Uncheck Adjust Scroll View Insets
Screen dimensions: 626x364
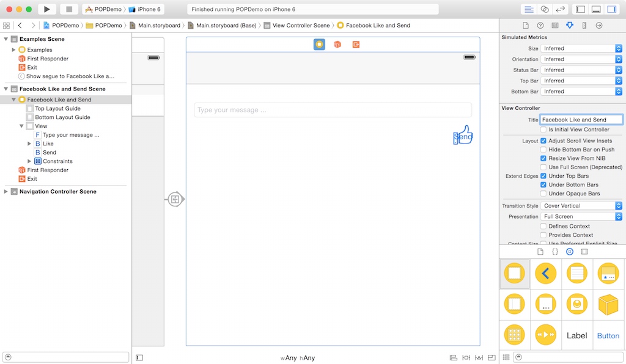coord(543,140)
